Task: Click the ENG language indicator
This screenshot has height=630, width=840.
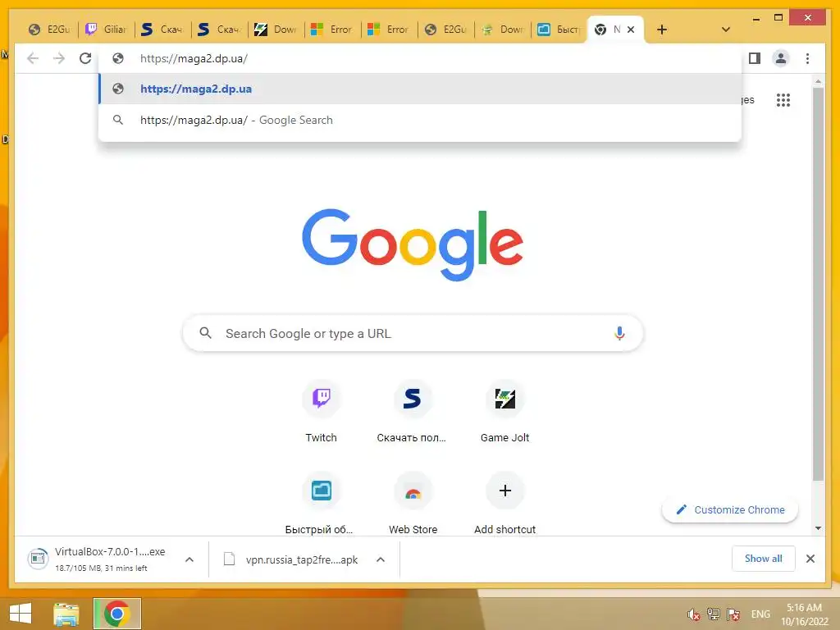Action: click(x=760, y=614)
